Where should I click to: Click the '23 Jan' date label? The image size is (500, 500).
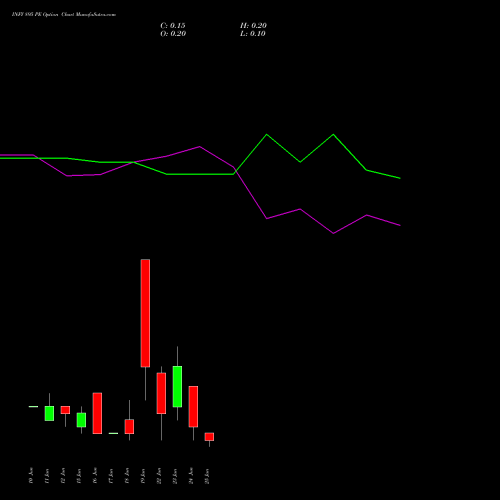(175, 476)
